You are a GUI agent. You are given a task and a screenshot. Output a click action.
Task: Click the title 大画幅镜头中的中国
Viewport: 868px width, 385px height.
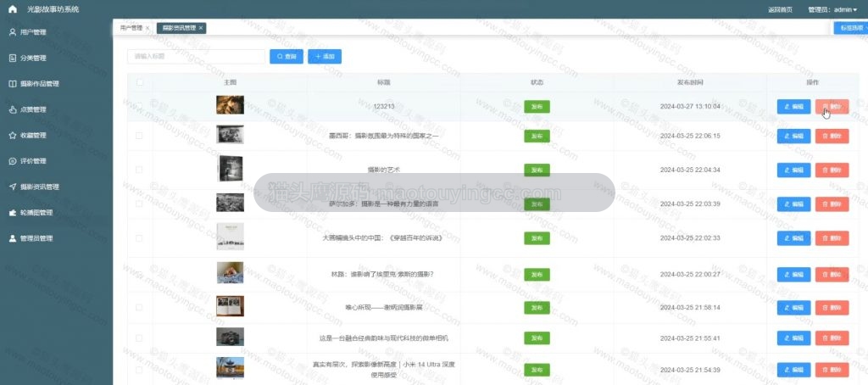click(x=383, y=238)
